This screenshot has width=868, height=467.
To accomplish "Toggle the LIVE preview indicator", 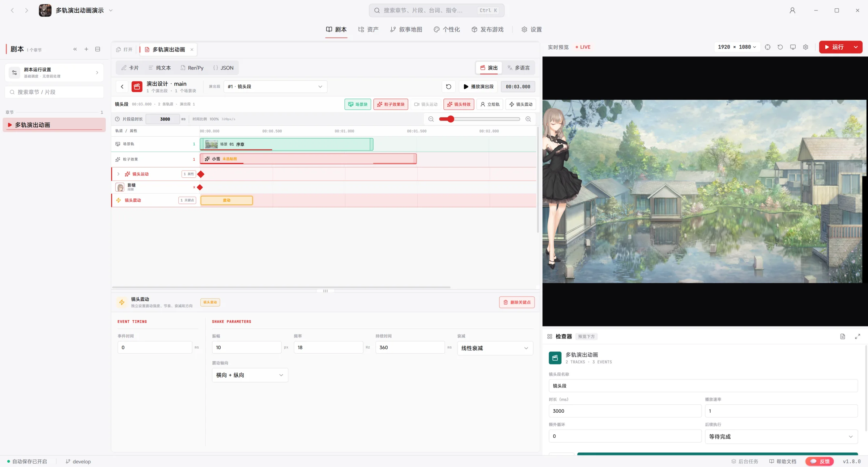I will tap(583, 47).
